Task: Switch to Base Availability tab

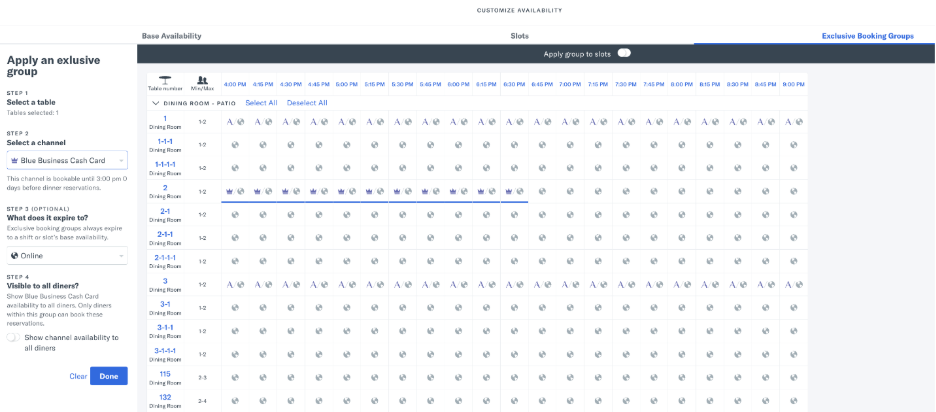Action: [171, 36]
